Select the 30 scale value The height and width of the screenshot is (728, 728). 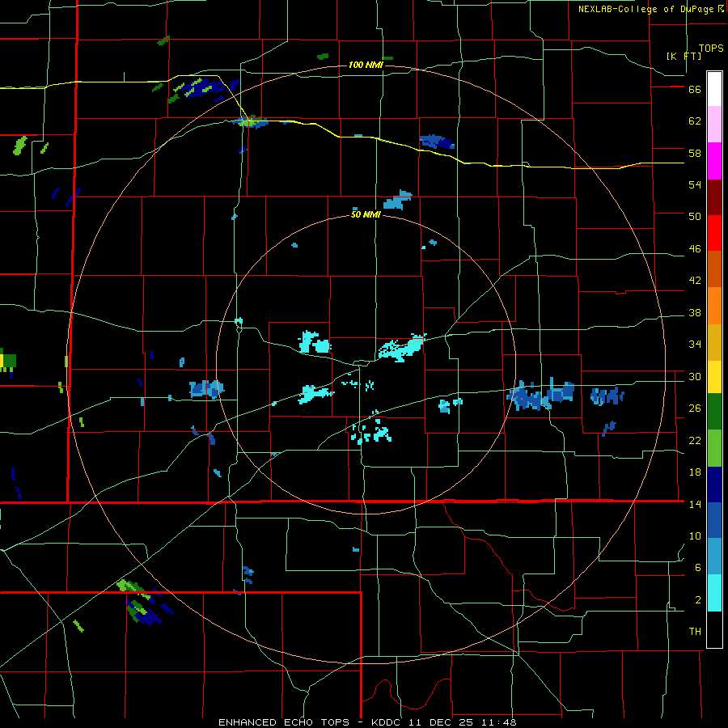coord(695,376)
